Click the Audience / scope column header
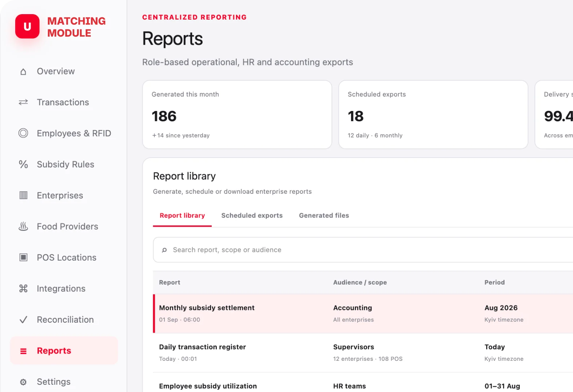The height and width of the screenshot is (392, 573). tap(360, 282)
